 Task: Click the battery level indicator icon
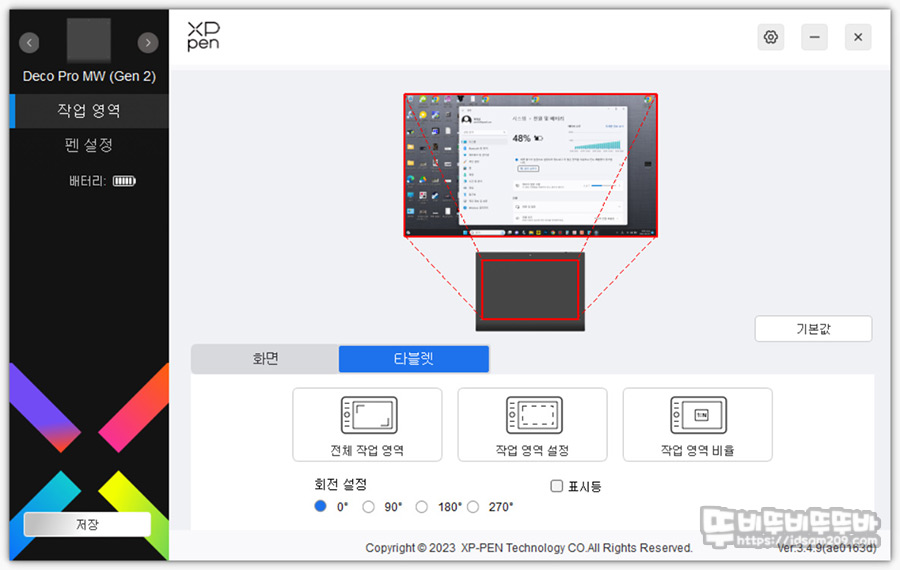pos(124,181)
